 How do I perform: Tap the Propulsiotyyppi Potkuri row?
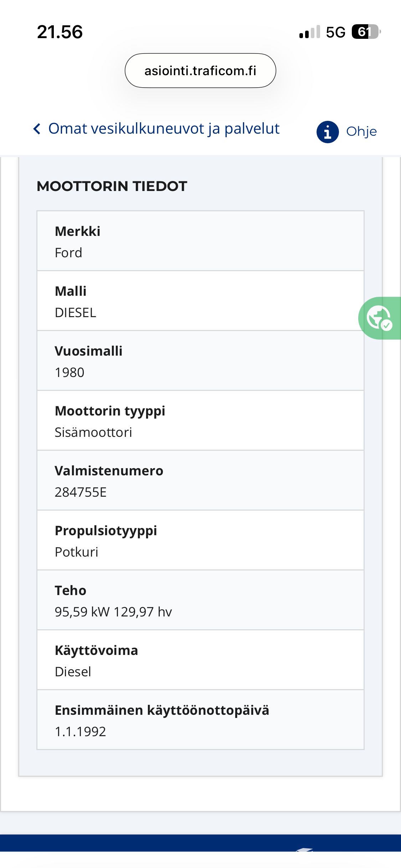200,541
